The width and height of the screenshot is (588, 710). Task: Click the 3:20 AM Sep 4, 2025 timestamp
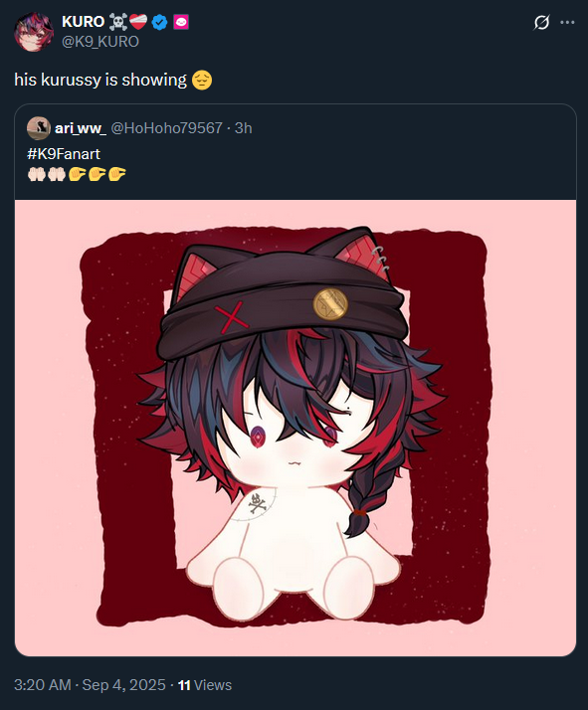(90, 685)
